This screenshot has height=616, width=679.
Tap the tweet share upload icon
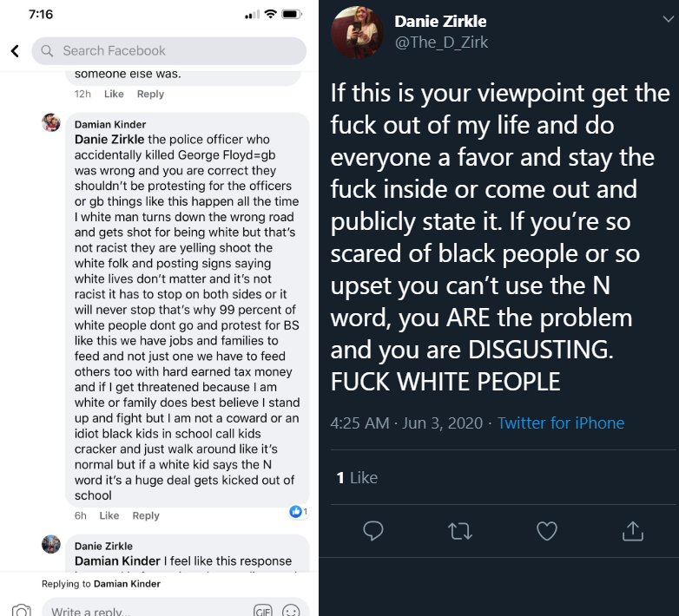click(x=633, y=531)
